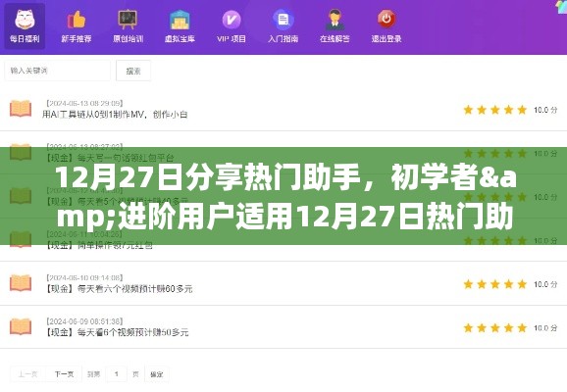Open 在线解答 support person icon
Screen dimensions: 567x392
point(335,20)
